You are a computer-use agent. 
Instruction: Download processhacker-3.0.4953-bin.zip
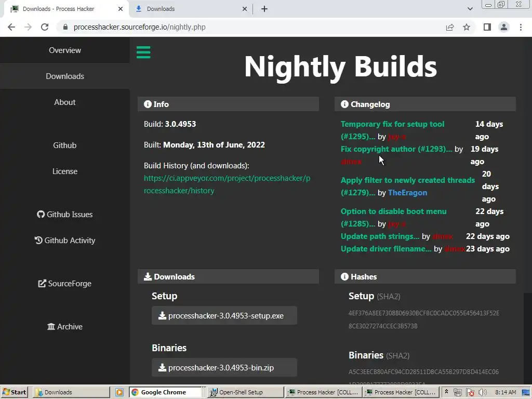click(x=224, y=367)
